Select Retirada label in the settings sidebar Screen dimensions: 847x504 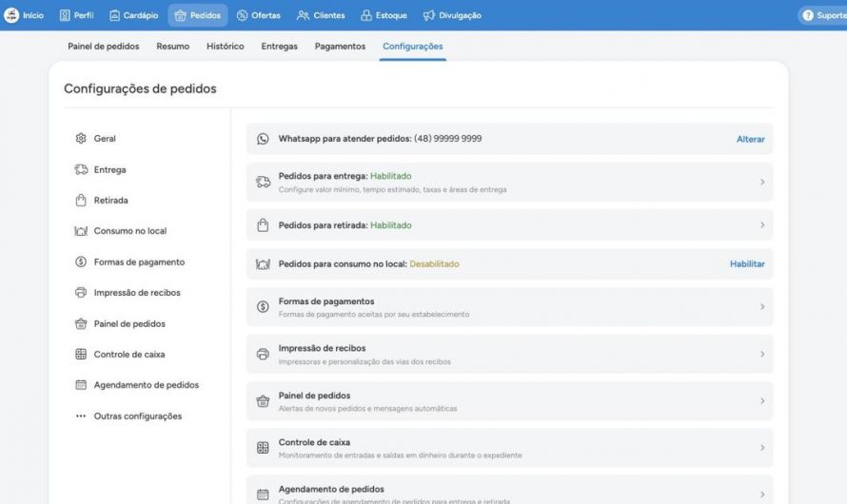(x=110, y=201)
